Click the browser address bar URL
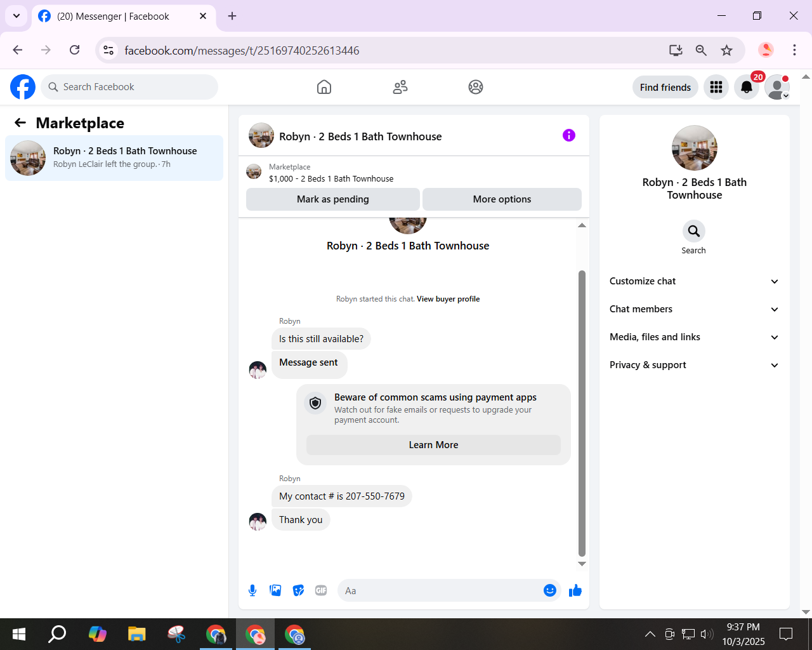The width and height of the screenshot is (812, 650). (242, 50)
